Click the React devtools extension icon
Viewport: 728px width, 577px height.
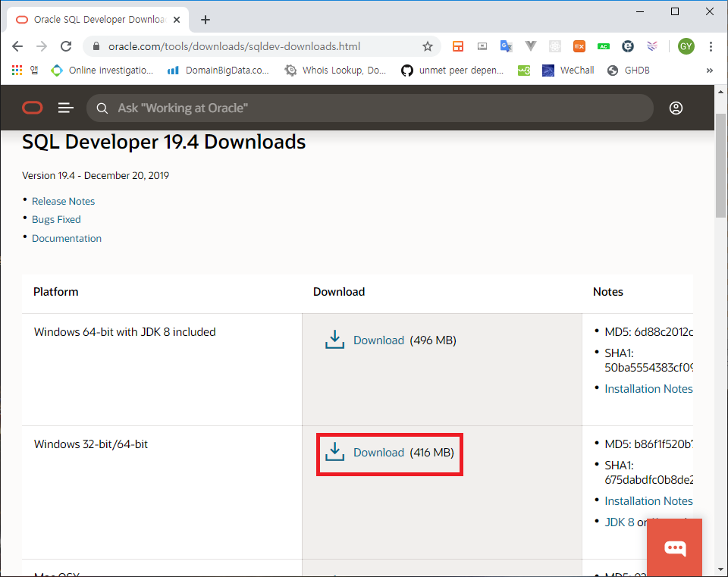[x=555, y=46]
